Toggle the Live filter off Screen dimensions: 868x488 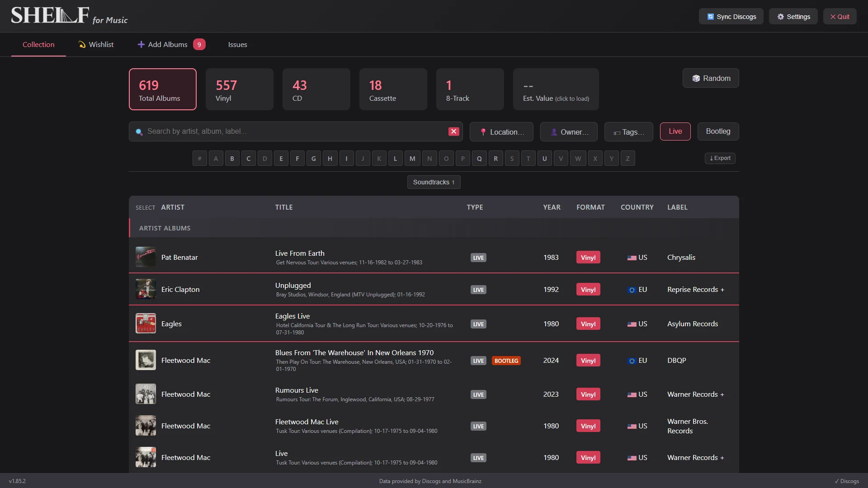675,131
